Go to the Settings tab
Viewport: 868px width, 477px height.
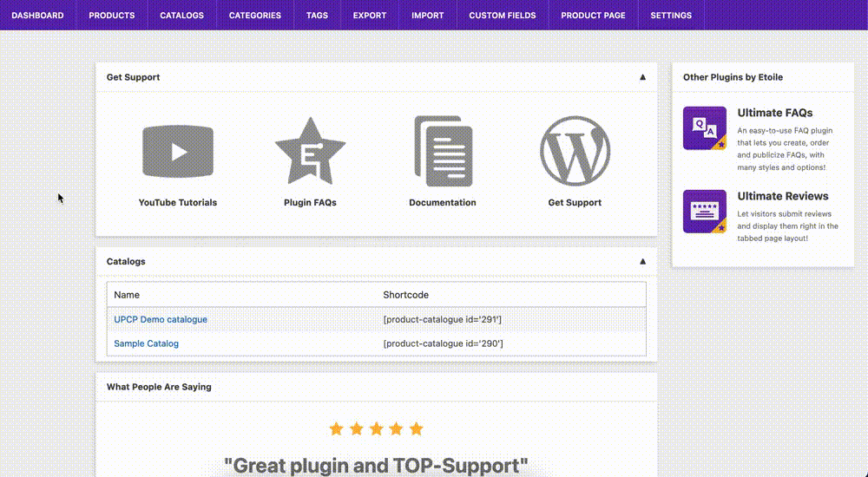(671, 15)
